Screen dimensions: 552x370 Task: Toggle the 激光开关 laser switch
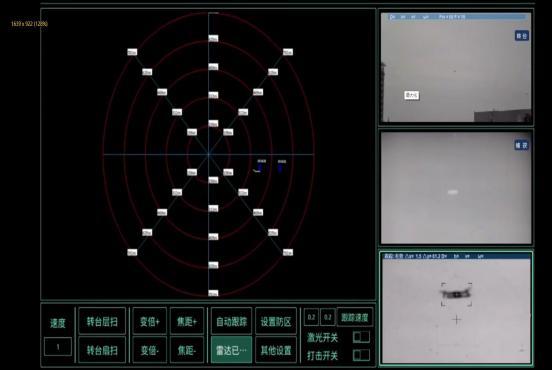361,337
